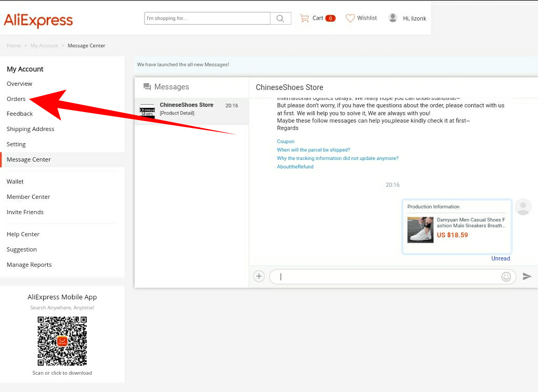Open the shopping cart icon
Screen dimensions: 538x392
point(304,18)
